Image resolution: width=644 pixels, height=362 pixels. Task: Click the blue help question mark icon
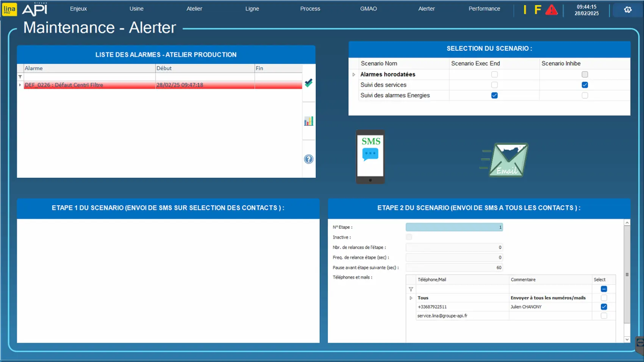309,159
